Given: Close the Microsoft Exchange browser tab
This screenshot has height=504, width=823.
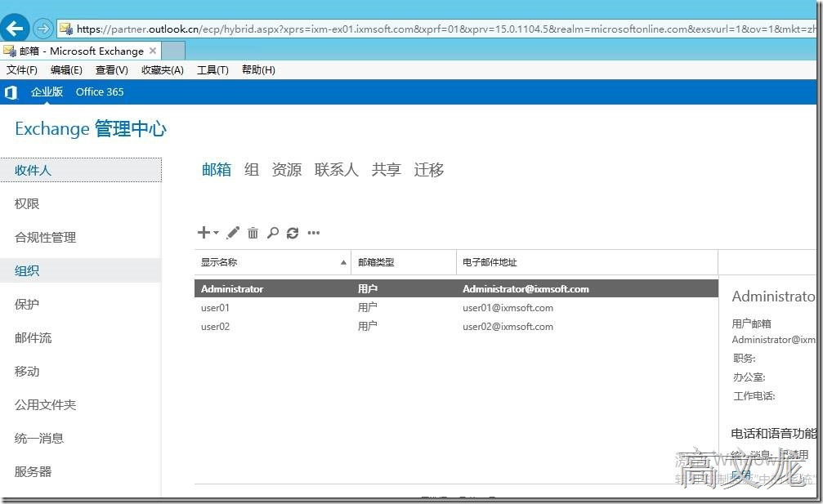Looking at the screenshot, I should 153,51.
